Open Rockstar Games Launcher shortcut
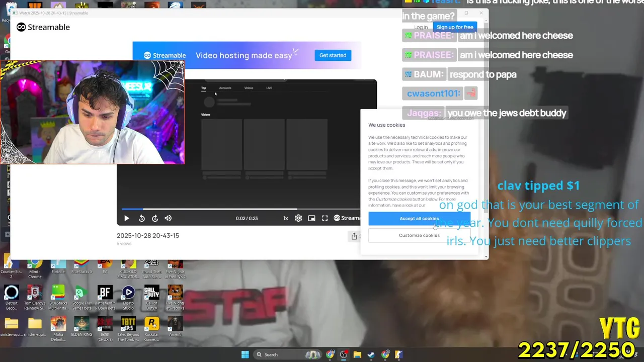The height and width of the screenshot is (362, 644). pyautogui.click(x=151, y=329)
